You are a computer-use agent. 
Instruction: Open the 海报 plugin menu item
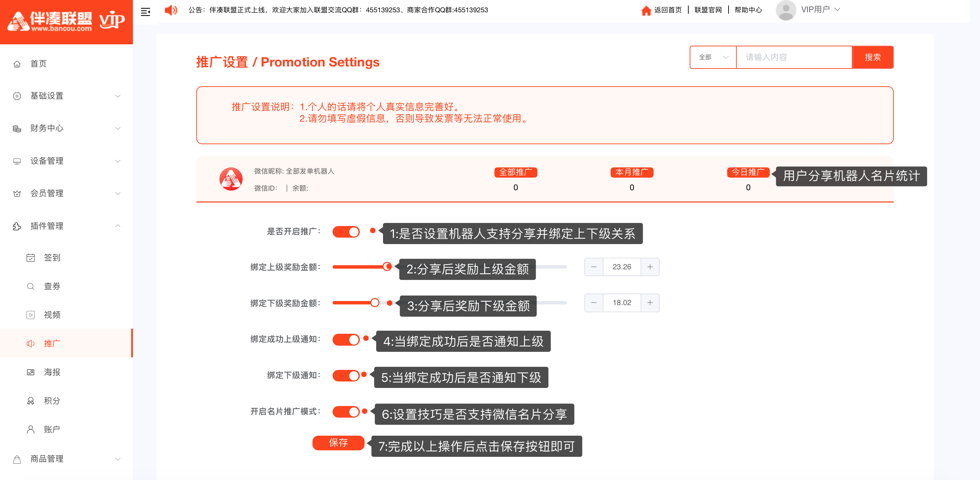(x=66, y=372)
